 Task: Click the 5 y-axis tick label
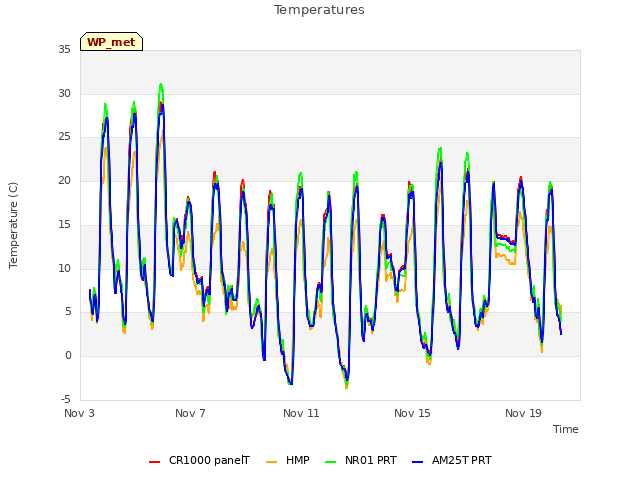[x=68, y=312]
